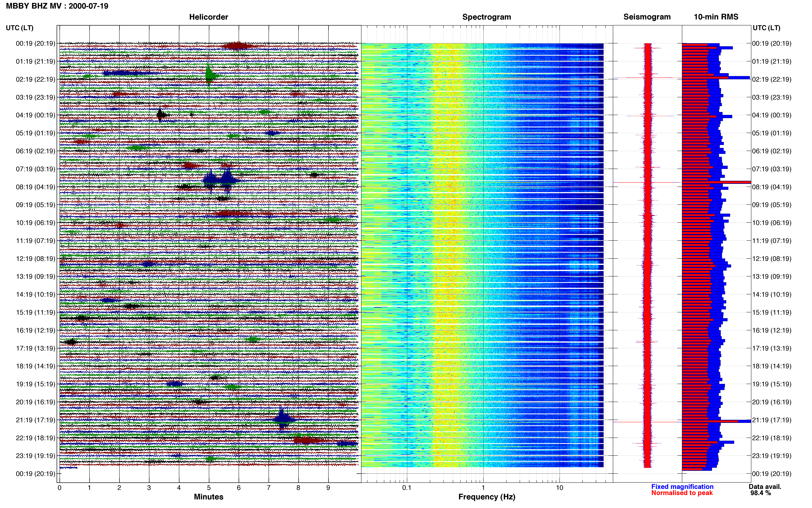Click right time label '07:19 (03:19)'
This screenshot has width=812, height=508.
point(772,169)
